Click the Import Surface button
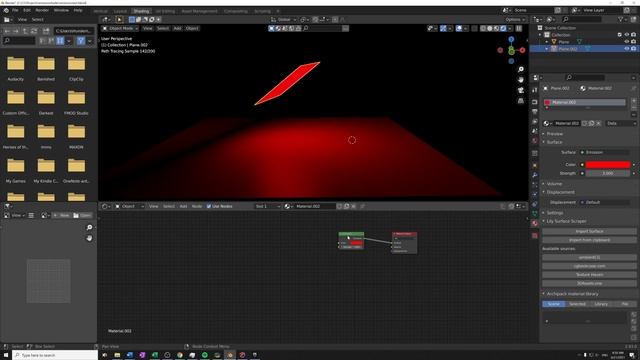 pos(589,231)
